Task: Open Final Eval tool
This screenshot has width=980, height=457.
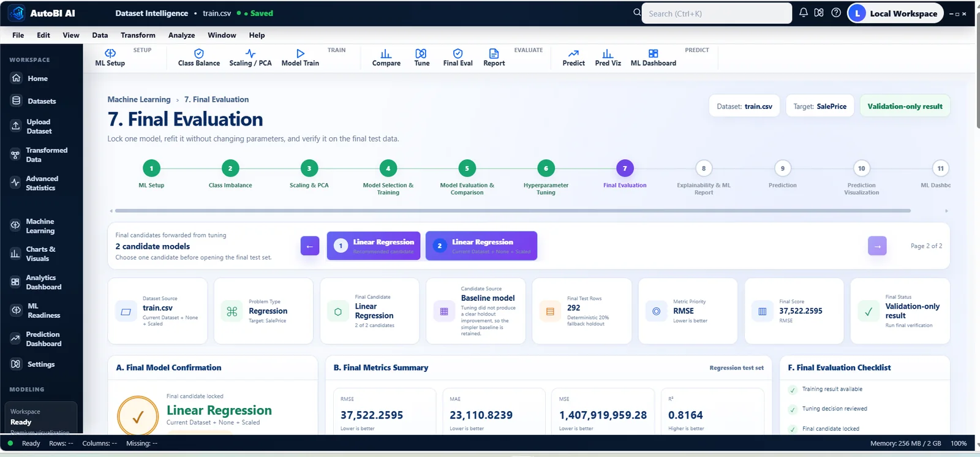Action: tap(458, 58)
